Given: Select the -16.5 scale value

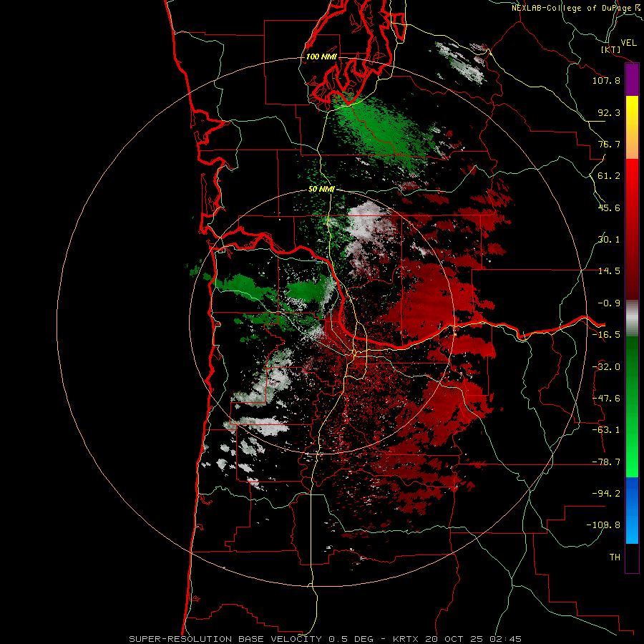Looking at the screenshot, I should [x=606, y=335].
